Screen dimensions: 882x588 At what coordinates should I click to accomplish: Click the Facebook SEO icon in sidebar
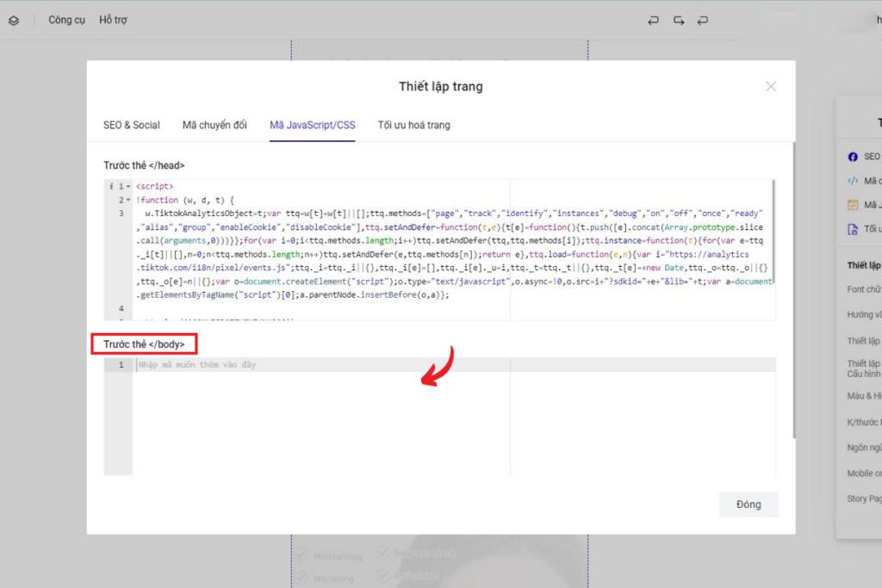(x=853, y=157)
